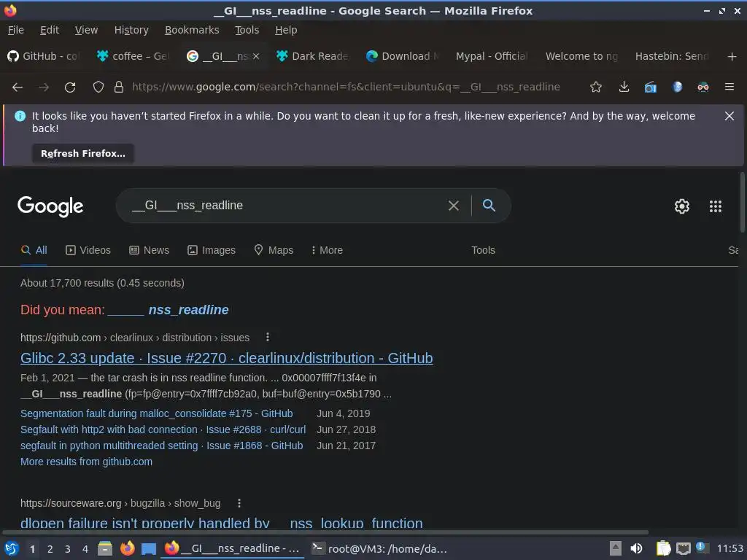Click the eject tray icon
The image size is (747, 560).
coord(616,548)
